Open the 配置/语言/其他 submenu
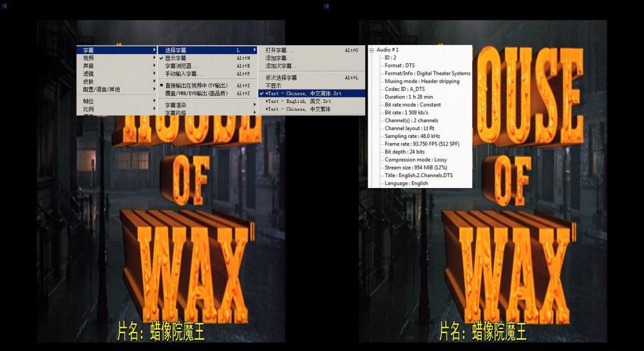This screenshot has width=644, height=351. (x=117, y=89)
